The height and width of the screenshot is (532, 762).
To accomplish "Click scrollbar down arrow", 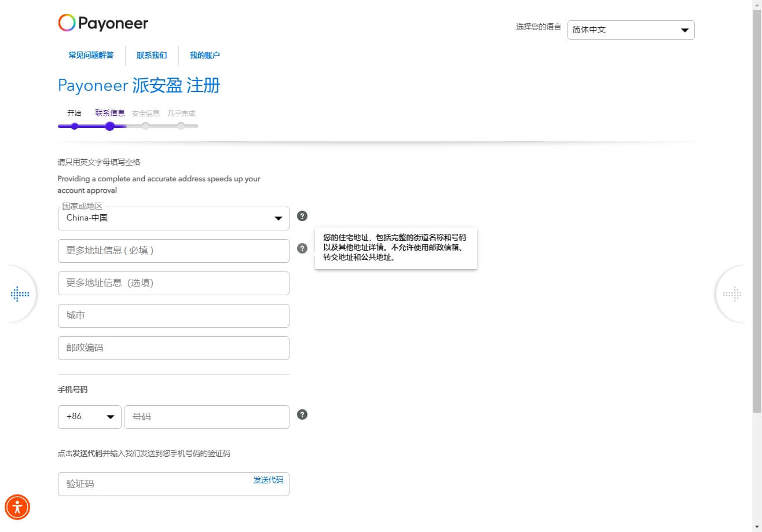I will (757, 527).
